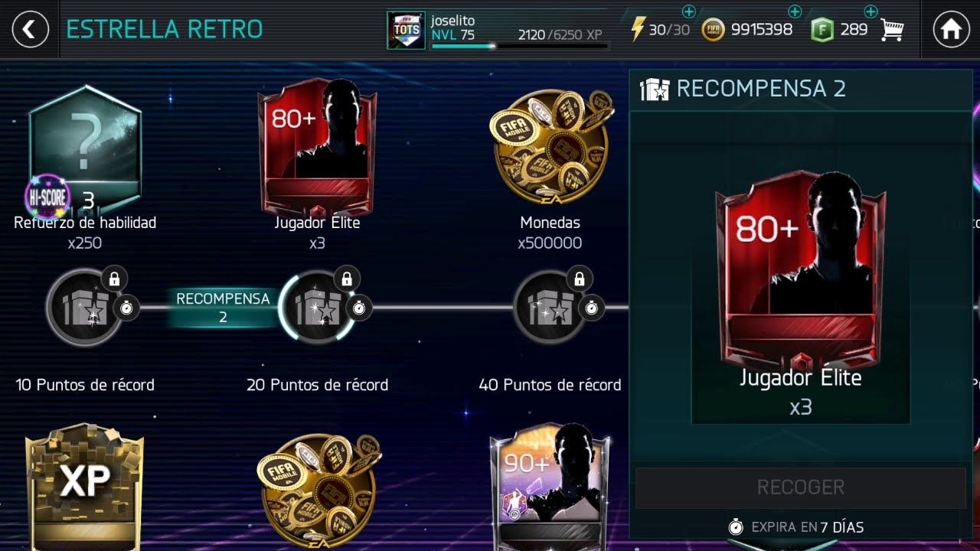The height and width of the screenshot is (551, 980).
Task: Tap the XP gold reward card
Action: point(85,487)
